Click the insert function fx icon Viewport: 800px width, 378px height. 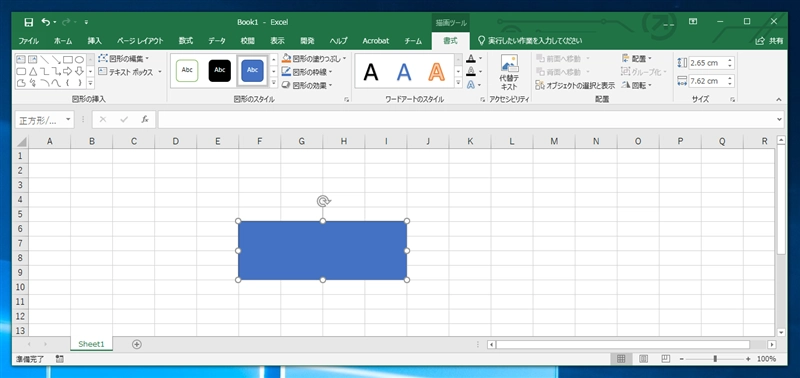[x=145, y=119]
